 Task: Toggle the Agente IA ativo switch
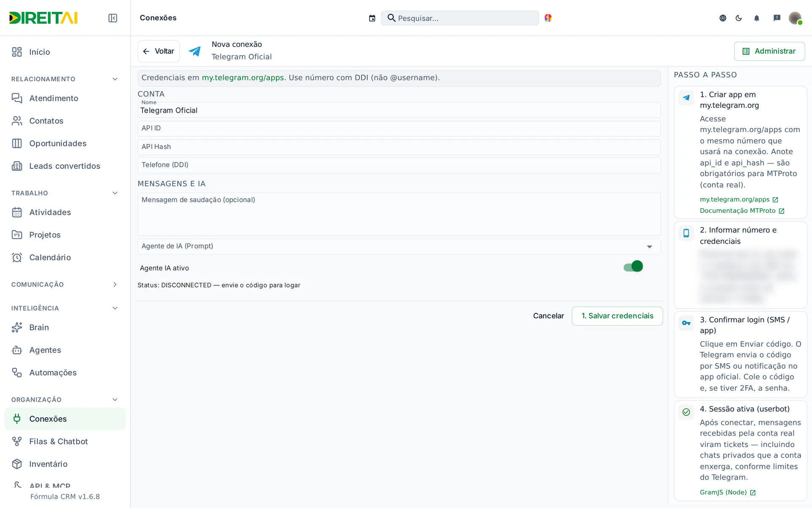[x=633, y=267]
